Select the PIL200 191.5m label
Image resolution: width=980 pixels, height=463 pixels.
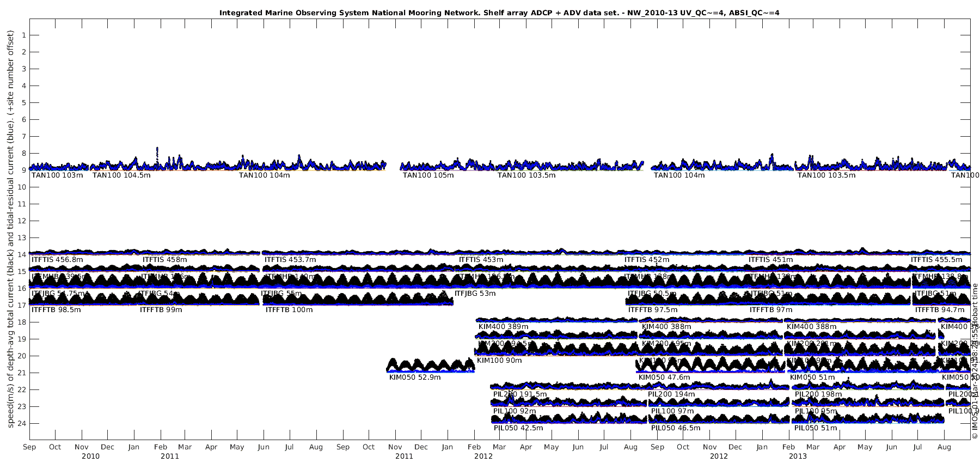[x=520, y=394]
